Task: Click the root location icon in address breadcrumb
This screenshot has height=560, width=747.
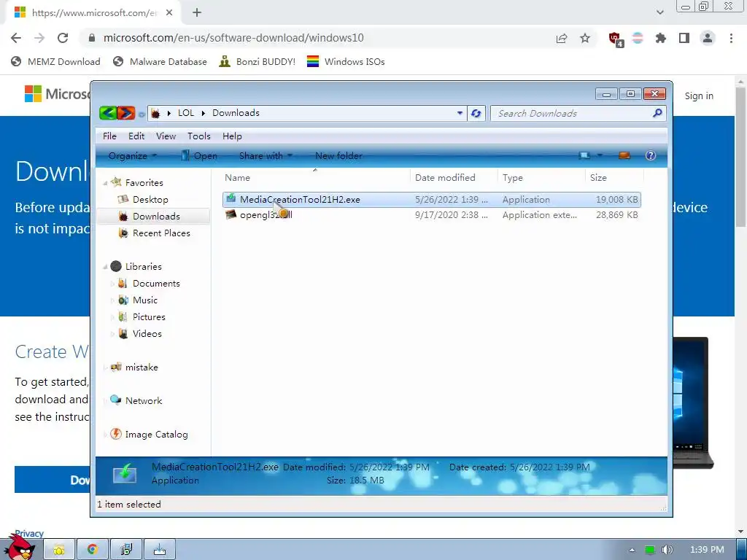Action: pos(155,113)
